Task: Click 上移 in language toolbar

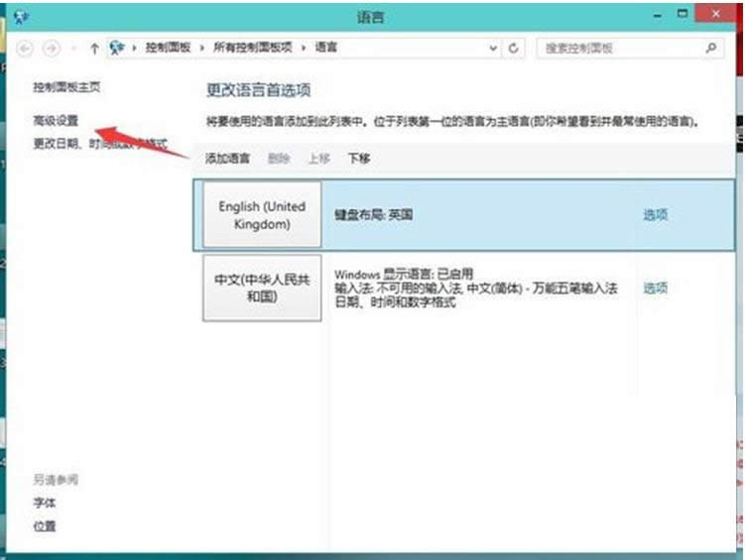Action: [x=318, y=158]
